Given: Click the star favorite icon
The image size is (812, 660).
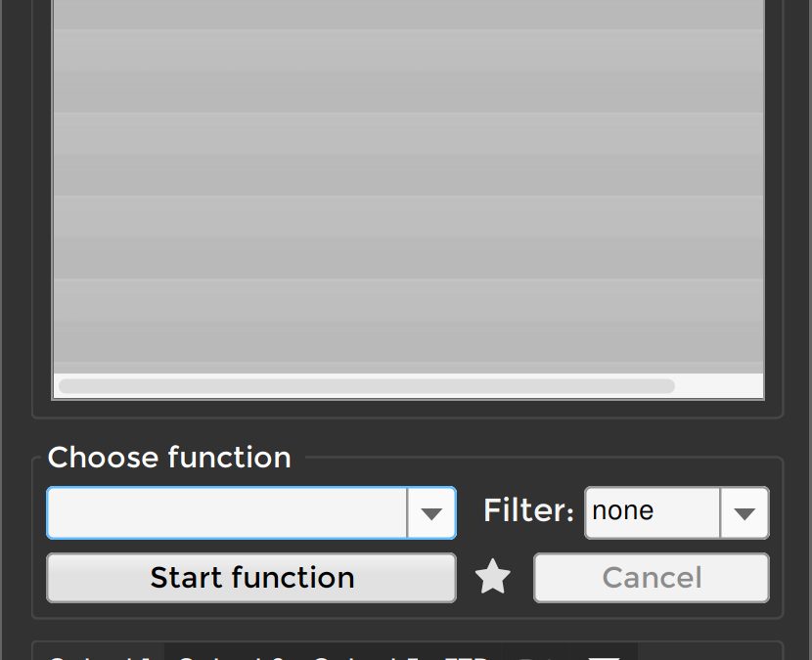Looking at the screenshot, I should coord(493,578).
